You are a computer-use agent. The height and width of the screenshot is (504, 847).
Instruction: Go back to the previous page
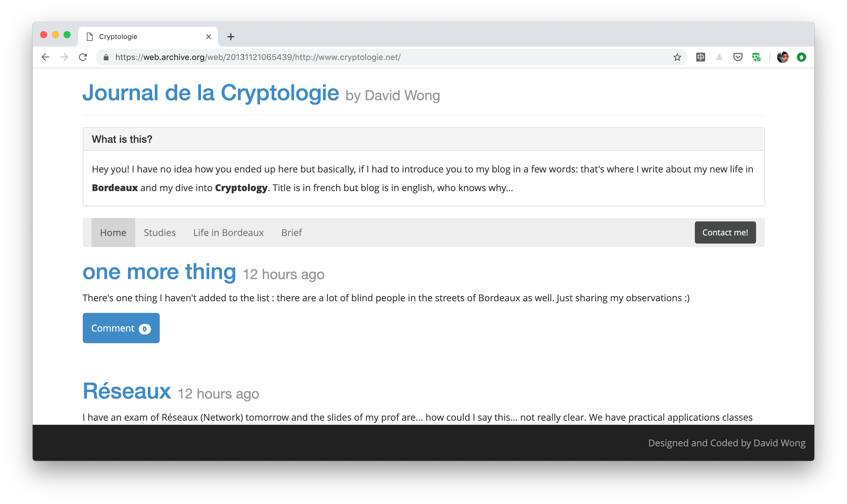[x=45, y=57]
